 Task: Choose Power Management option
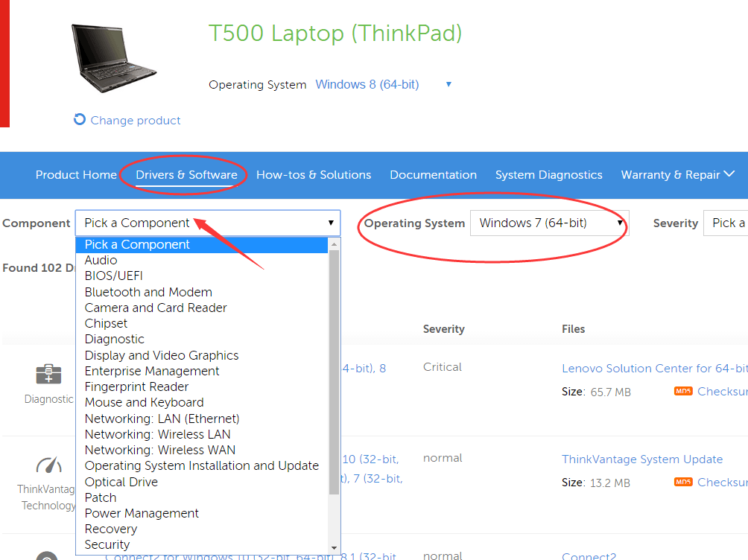pos(202,514)
